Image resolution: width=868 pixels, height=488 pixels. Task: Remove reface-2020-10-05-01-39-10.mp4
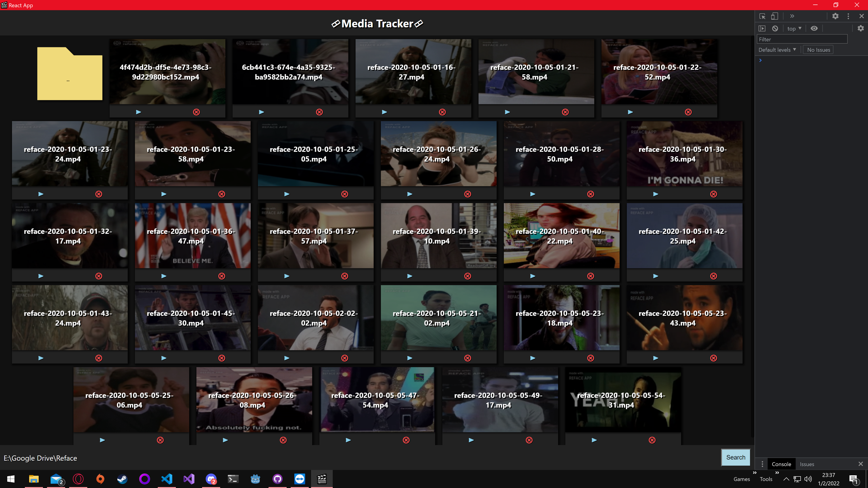click(x=468, y=276)
